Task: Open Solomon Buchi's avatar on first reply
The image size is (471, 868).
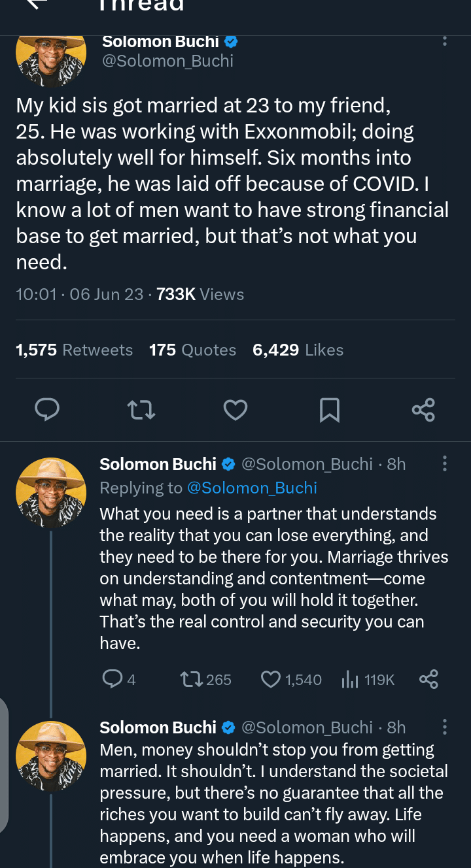Action: coord(51,493)
